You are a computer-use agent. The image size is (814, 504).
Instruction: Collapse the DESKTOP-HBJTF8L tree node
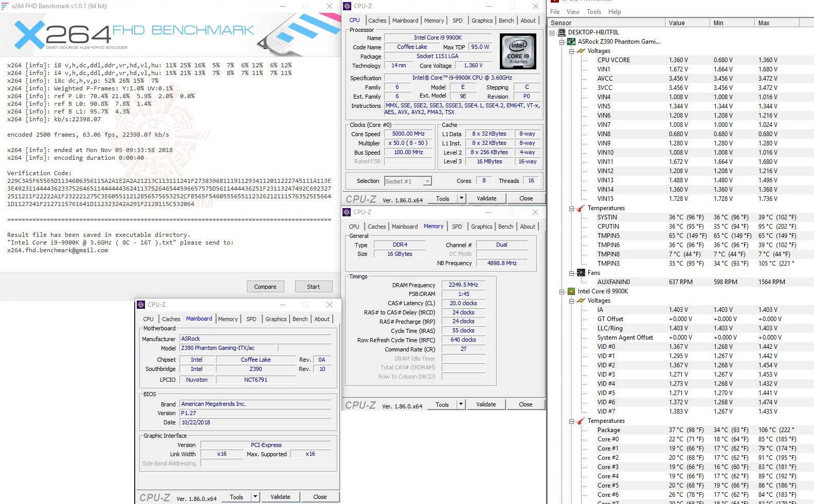click(553, 32)
